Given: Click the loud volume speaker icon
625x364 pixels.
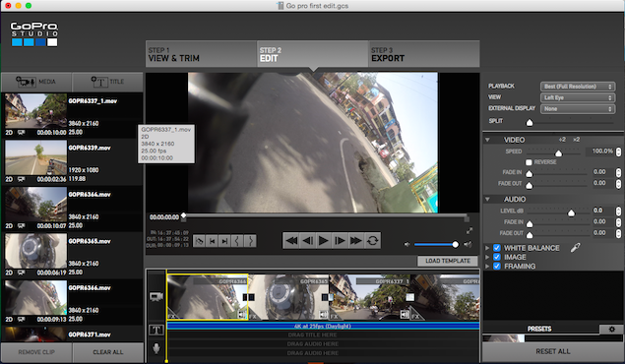Looking at the screenshot, I should 468,245.
